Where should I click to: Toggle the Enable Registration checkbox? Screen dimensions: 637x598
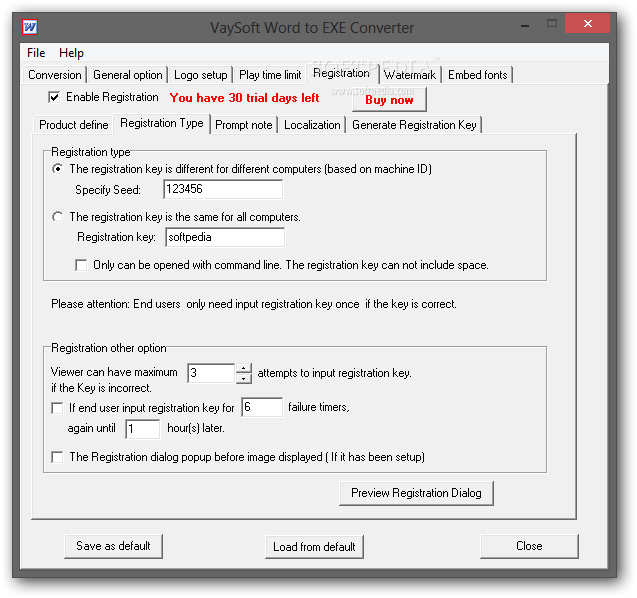pyautogui.click(x=54, y=97)
